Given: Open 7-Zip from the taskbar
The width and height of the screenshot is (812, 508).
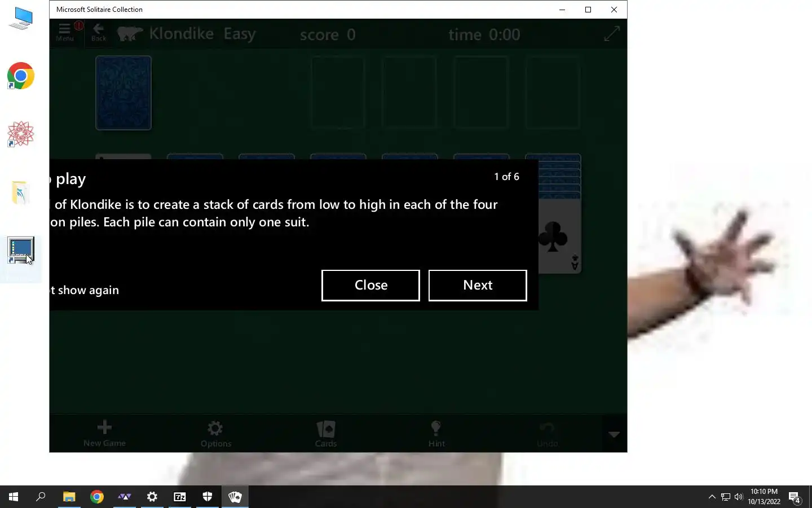Looking at the screenshot, I should point(180,497).
